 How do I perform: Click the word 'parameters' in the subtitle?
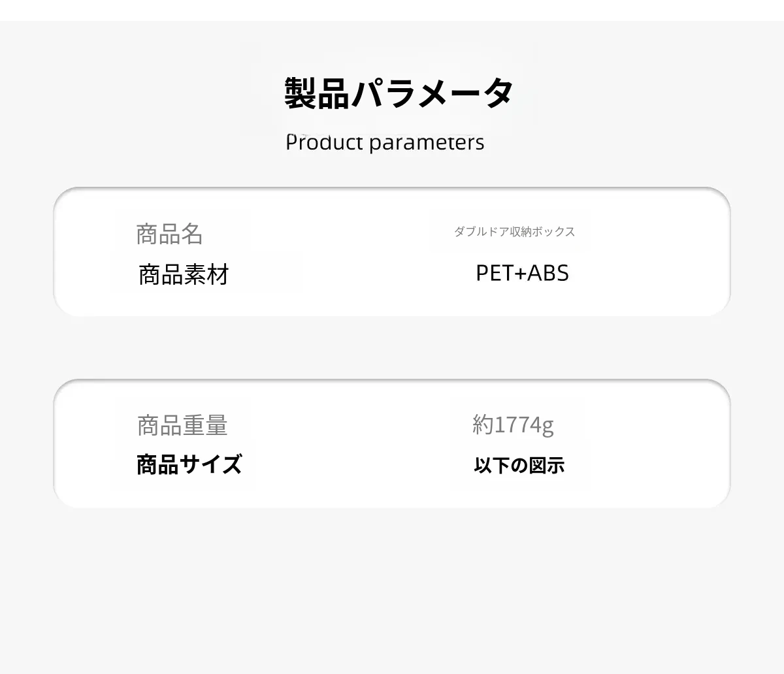[427, 142]
